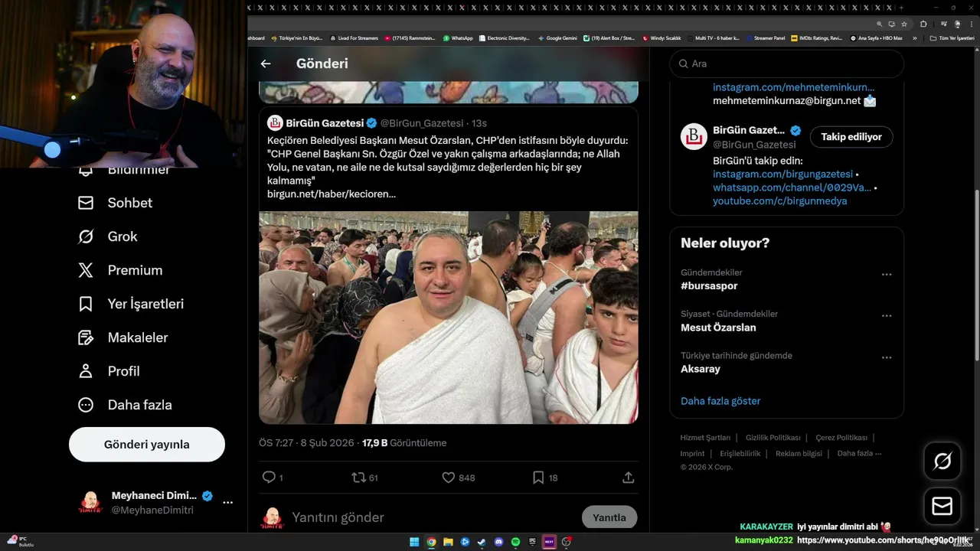Open the whatsapp.com/channel link
Screen dimensions: 980x551
point(792,187)
